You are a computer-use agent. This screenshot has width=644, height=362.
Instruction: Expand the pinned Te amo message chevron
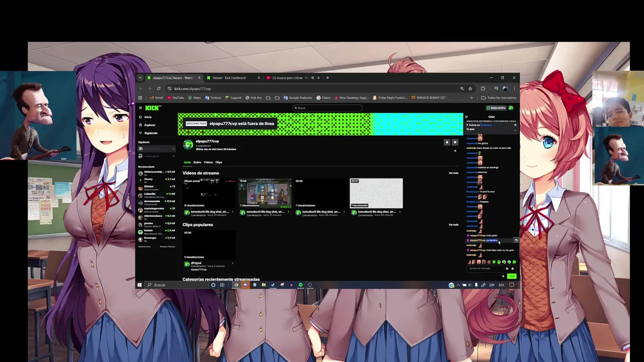(x=515, y=130)
